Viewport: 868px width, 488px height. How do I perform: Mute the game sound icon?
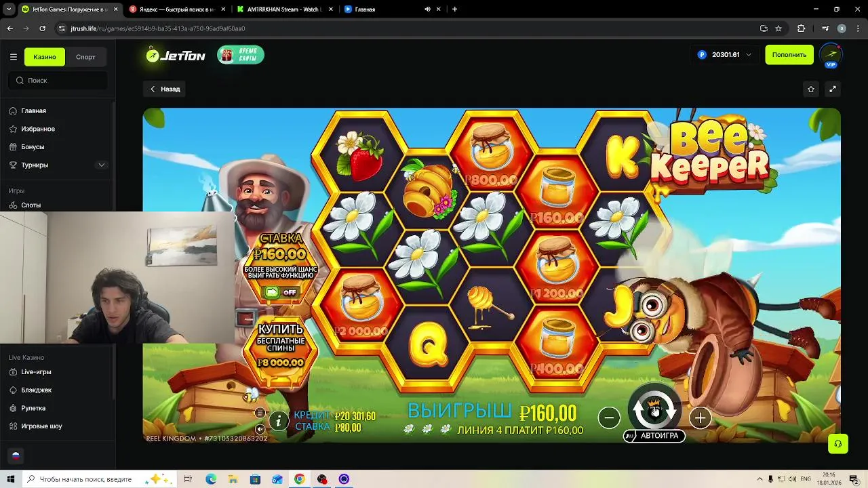point(260,429)
